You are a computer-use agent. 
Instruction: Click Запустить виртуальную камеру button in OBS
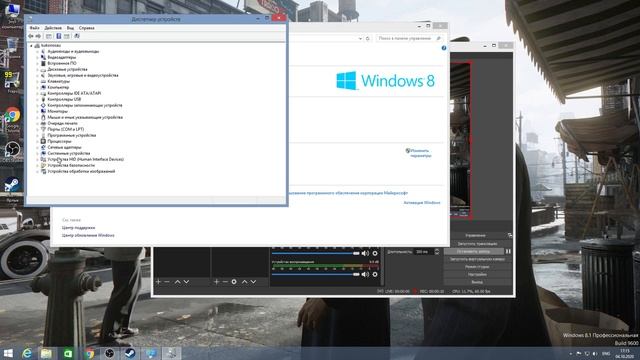tap(477, 259)
